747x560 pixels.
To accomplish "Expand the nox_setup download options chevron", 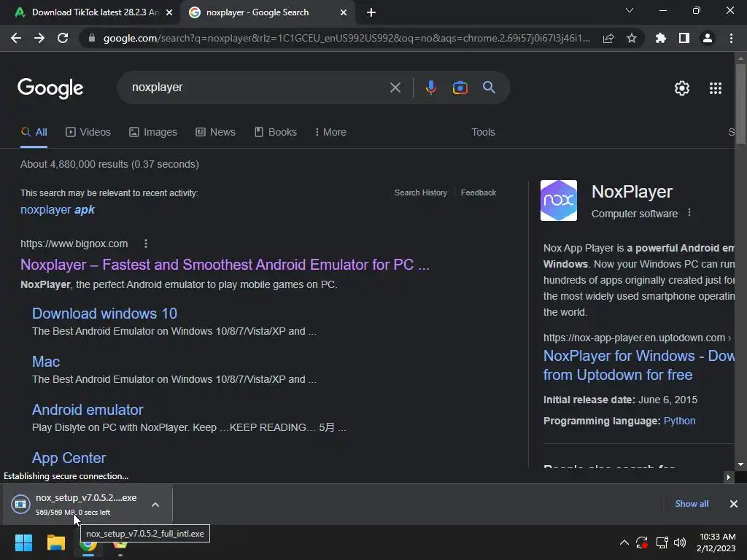I will 155,505.
